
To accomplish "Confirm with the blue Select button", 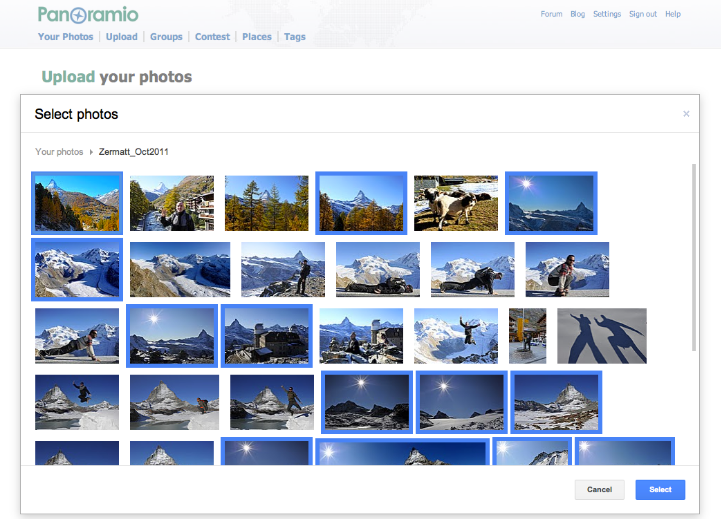I will click(x=660, y=490).
